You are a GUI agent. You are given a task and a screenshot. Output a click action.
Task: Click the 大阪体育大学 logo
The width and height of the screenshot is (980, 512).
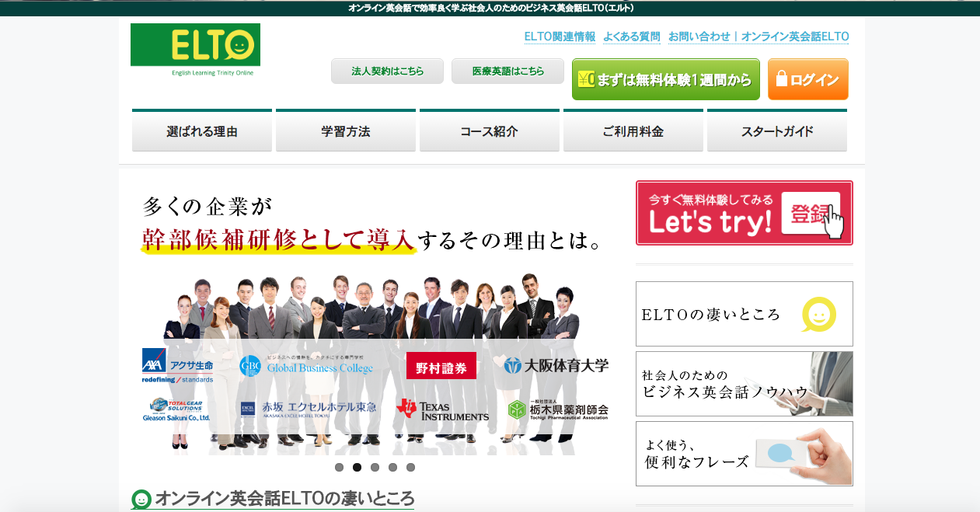(x=556, y=365)
